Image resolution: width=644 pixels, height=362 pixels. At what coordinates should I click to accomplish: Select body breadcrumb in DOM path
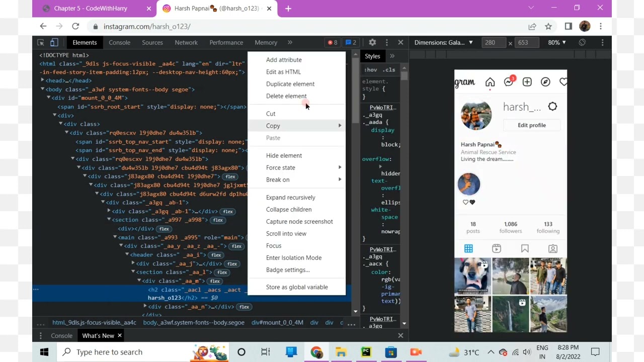(194, 323)
